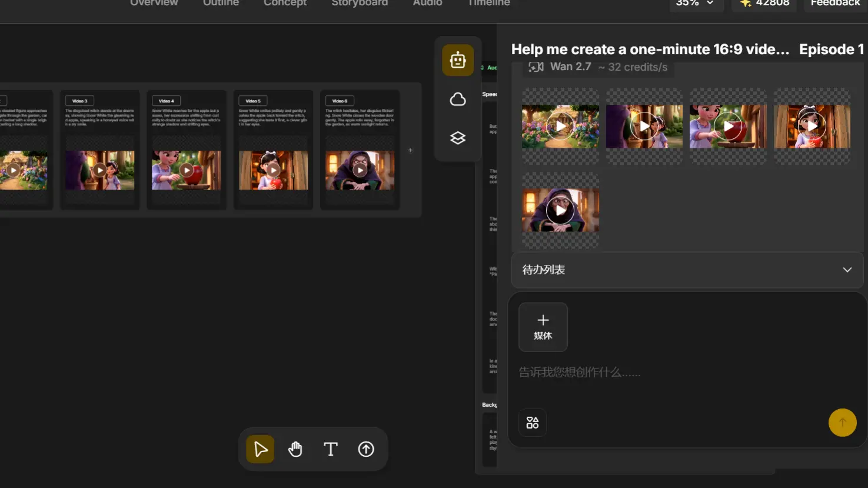
Task: Click the project title Help me create a one-minute
Action: [650, 49]
